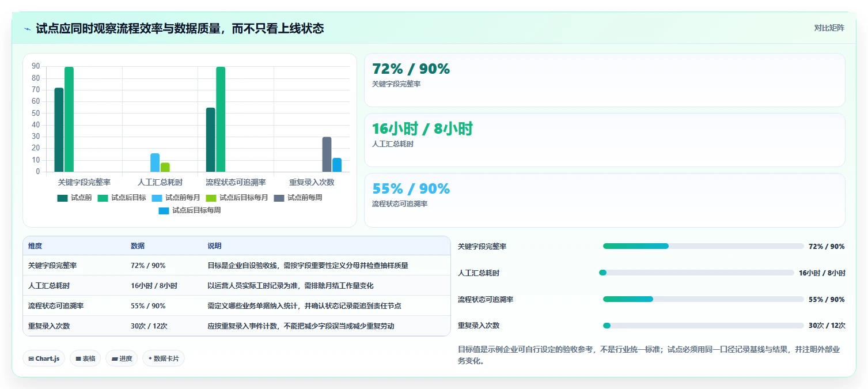
Task: Click the 重复录入次数 progress bar
Action: (x=703, y=326)
